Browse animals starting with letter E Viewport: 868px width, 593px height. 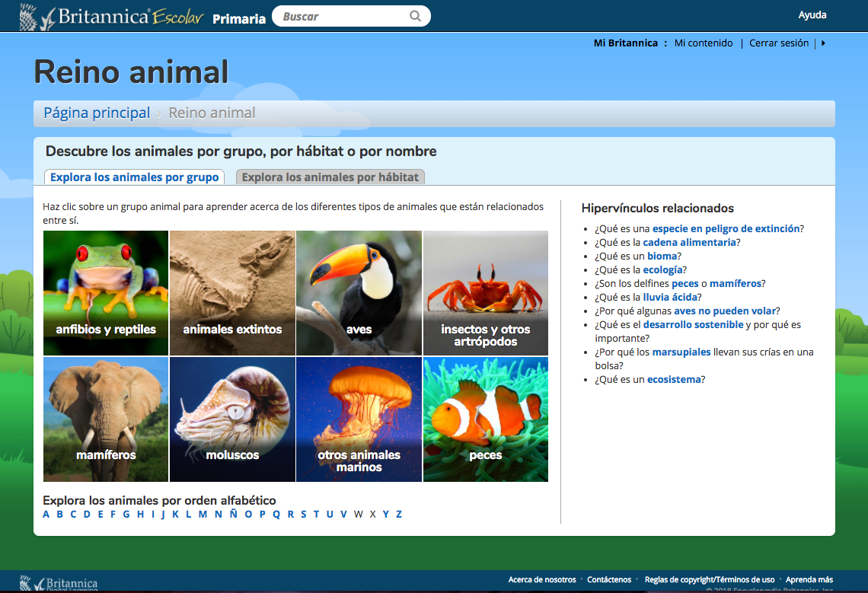(101, 515)
